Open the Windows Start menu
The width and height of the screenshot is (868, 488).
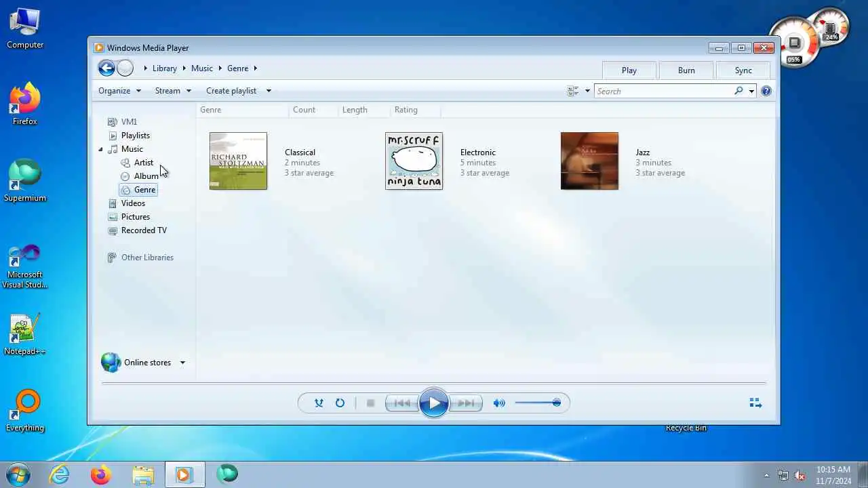pyautogui.click(x=18, y=474)
